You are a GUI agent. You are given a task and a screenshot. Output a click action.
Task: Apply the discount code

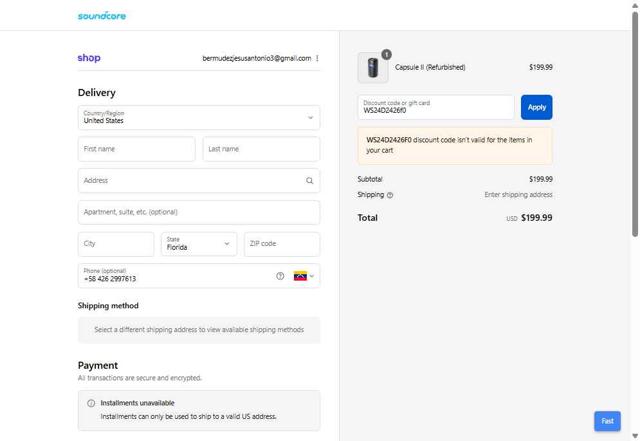536,107
